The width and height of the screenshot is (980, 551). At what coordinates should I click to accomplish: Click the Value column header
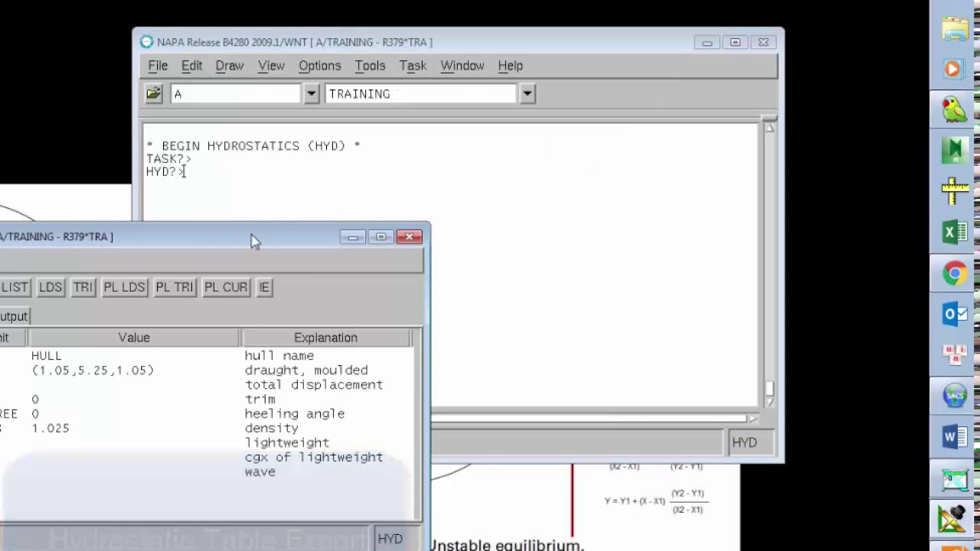[x=134, y=337]
